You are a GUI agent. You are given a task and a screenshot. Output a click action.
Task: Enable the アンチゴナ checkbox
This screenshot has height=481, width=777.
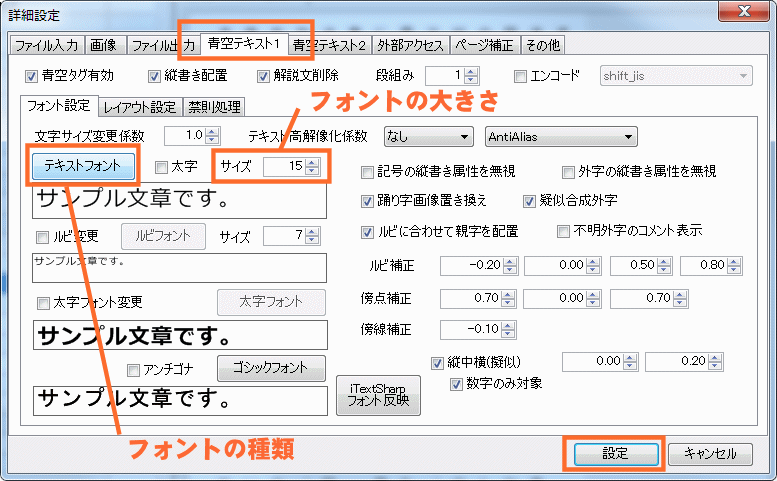click(134, 369)
